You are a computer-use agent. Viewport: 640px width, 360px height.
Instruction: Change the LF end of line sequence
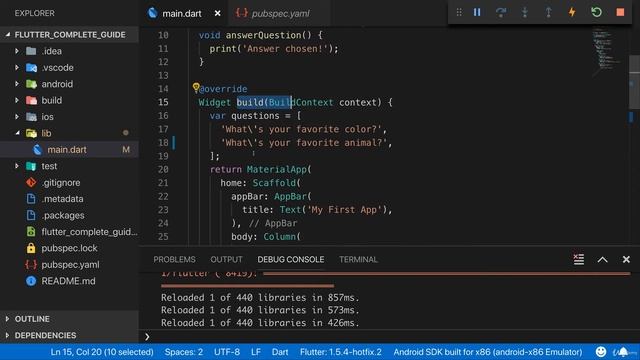(256, 352)
